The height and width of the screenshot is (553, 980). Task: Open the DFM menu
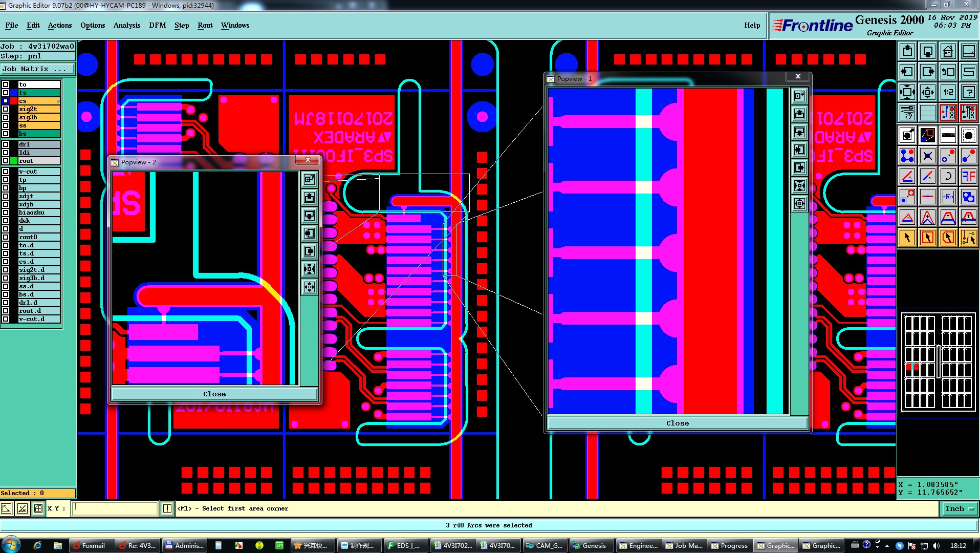[158, 25]
